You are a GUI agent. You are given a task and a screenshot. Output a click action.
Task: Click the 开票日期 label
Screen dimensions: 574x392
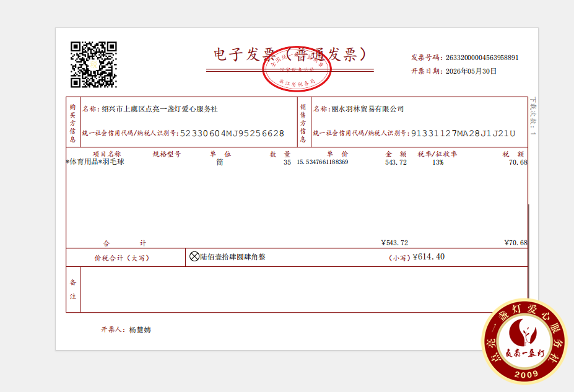pos(426,71)
